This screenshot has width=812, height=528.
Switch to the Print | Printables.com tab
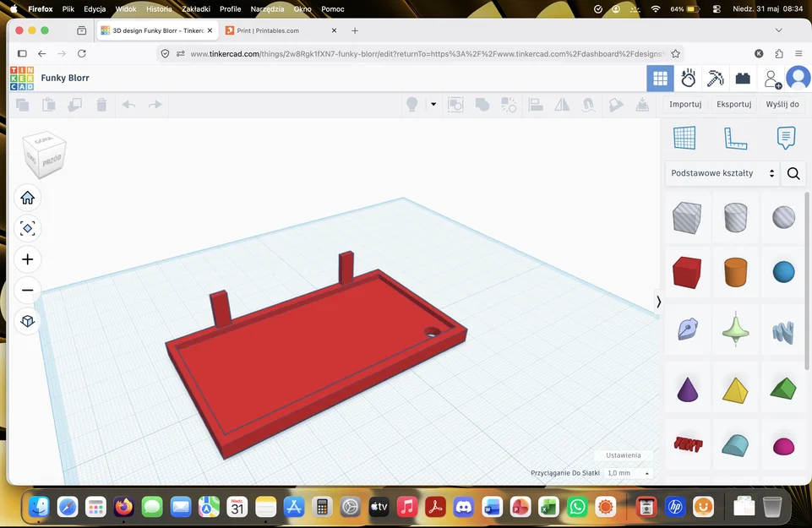281,30
